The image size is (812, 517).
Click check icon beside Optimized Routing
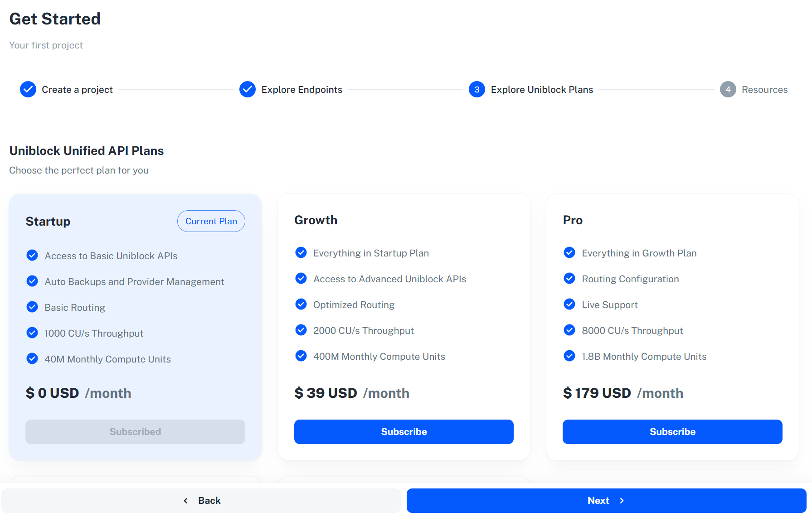(301, 304)
